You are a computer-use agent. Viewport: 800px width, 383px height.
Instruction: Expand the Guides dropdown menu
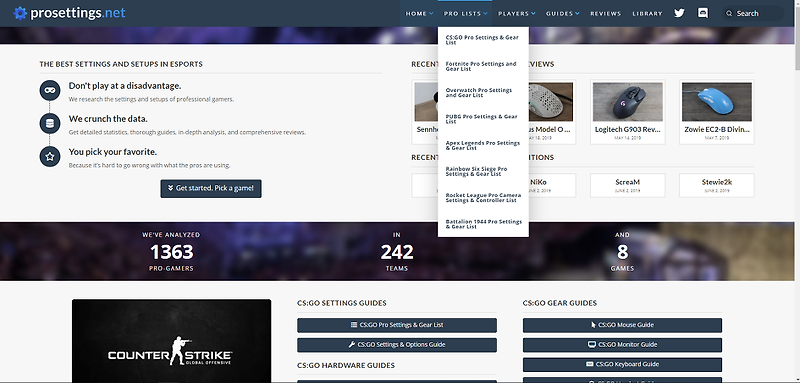point(562,14)
